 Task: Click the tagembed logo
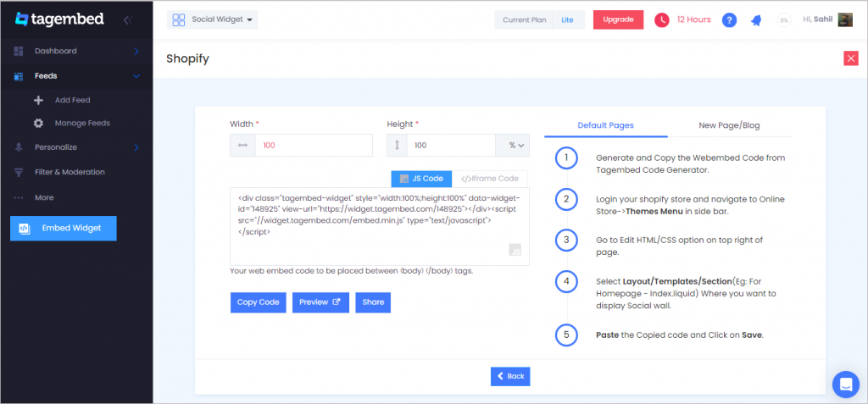(59, 19)
